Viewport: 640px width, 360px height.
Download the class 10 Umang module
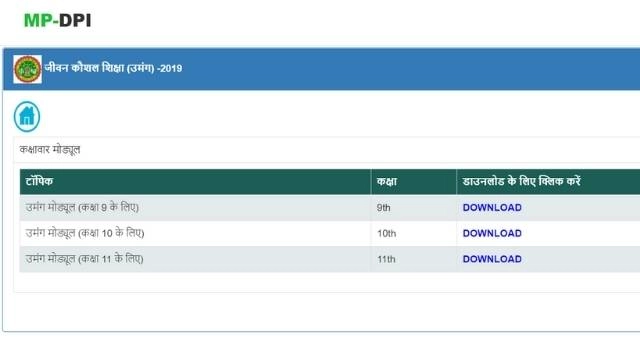(492, 233)
